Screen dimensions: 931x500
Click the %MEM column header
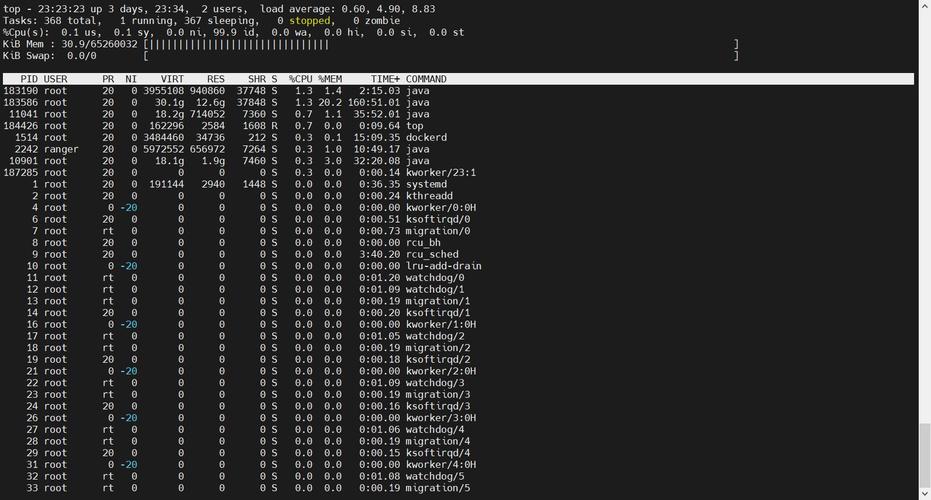[x=330, y=79]
